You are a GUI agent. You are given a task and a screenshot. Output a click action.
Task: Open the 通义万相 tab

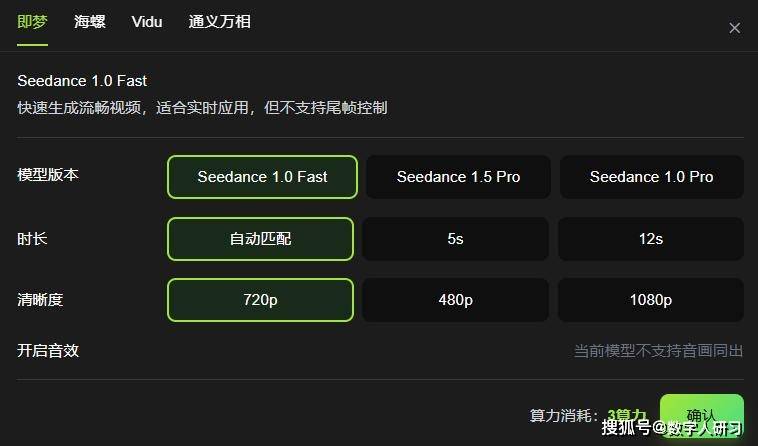click(219, 22)
